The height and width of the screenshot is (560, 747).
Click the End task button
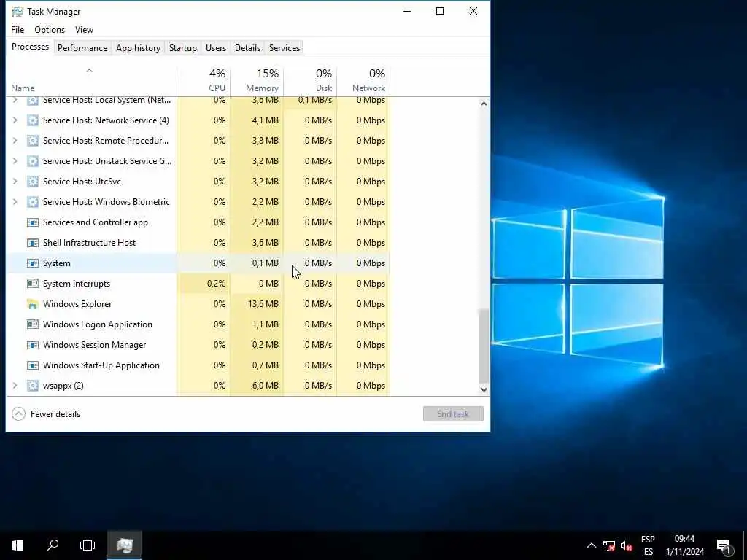453,414
